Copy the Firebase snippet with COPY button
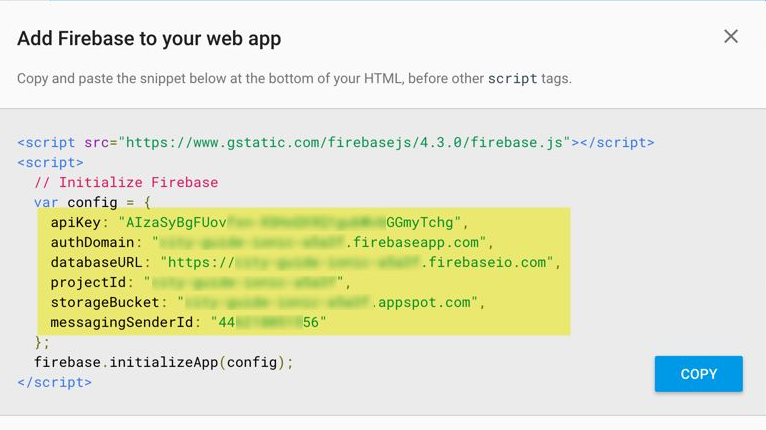 [699, 374]
